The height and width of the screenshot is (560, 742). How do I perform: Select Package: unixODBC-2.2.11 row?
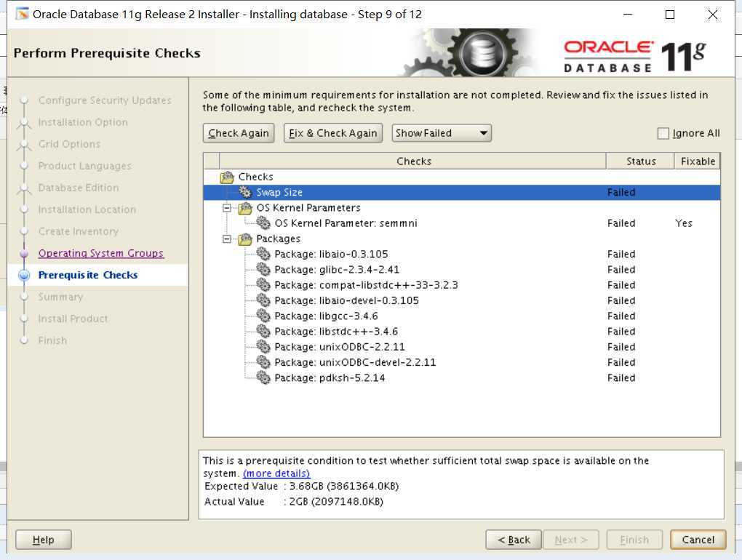pos(462,347)
